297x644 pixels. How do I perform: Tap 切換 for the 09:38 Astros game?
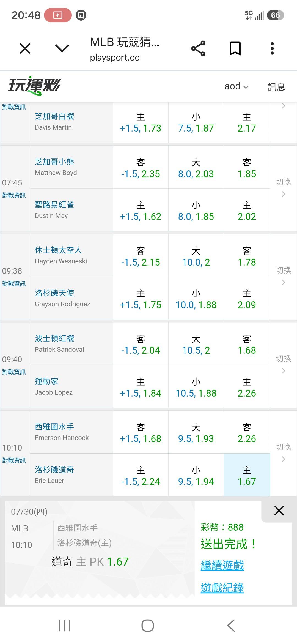pyautogui.click(x=283, y=276)
